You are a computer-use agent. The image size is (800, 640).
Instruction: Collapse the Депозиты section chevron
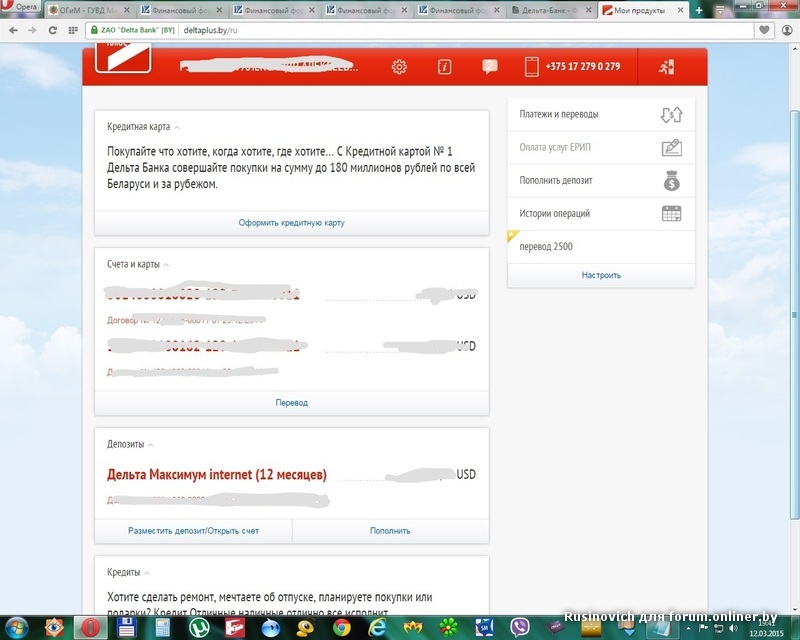click(151, 445)
